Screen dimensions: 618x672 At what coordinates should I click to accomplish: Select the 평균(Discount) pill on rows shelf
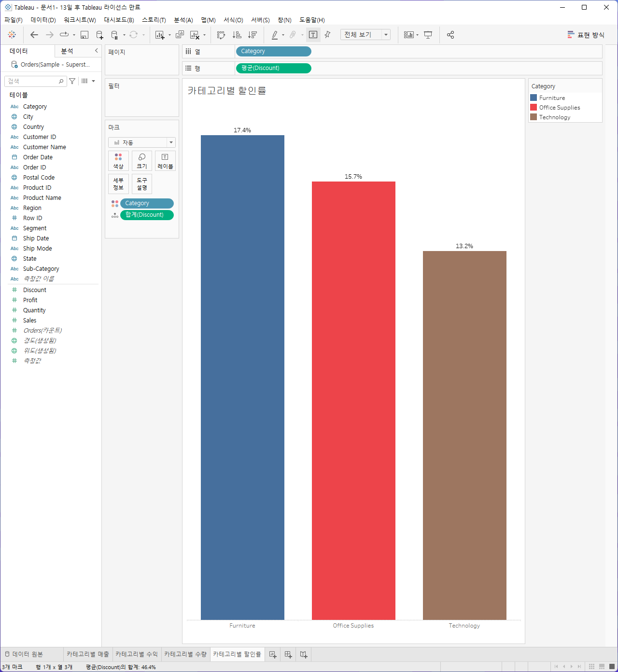pyautogui.click(x=273, y=68)
